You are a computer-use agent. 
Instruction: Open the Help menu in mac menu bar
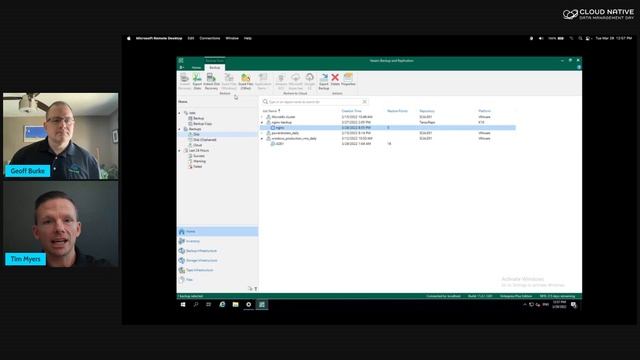[x=248, y=38]
